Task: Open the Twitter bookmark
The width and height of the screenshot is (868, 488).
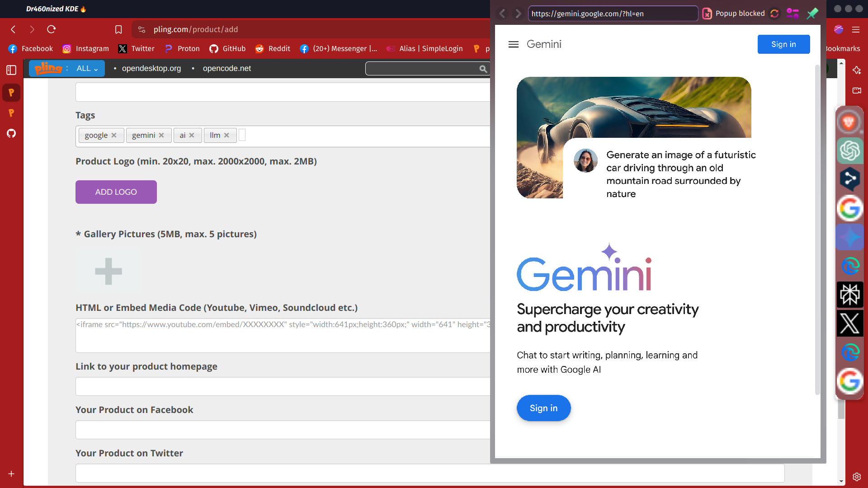Action: [x=137, y=48]
